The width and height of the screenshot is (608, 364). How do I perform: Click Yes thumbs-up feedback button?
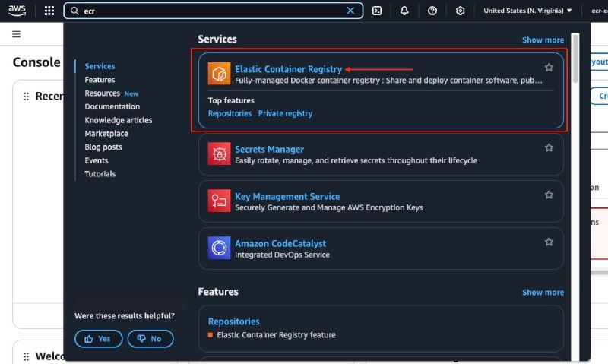pos(99,339)
